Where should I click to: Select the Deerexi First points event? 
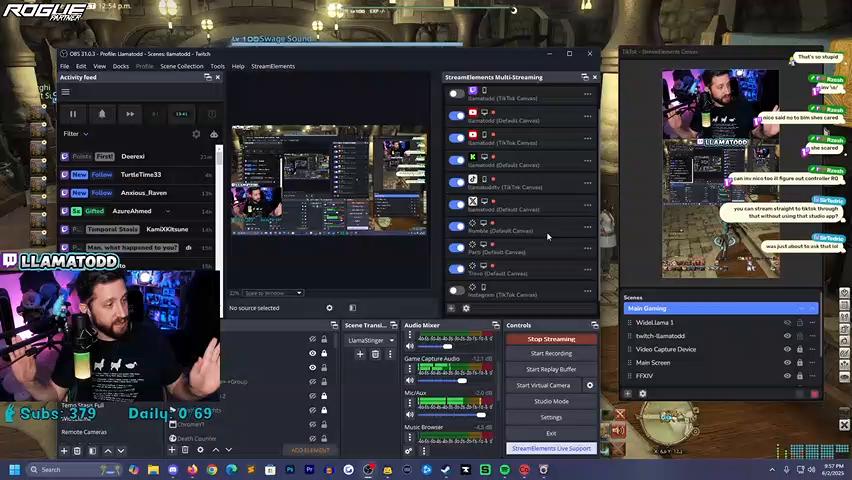pyautogui.click(x=137, y=157)
